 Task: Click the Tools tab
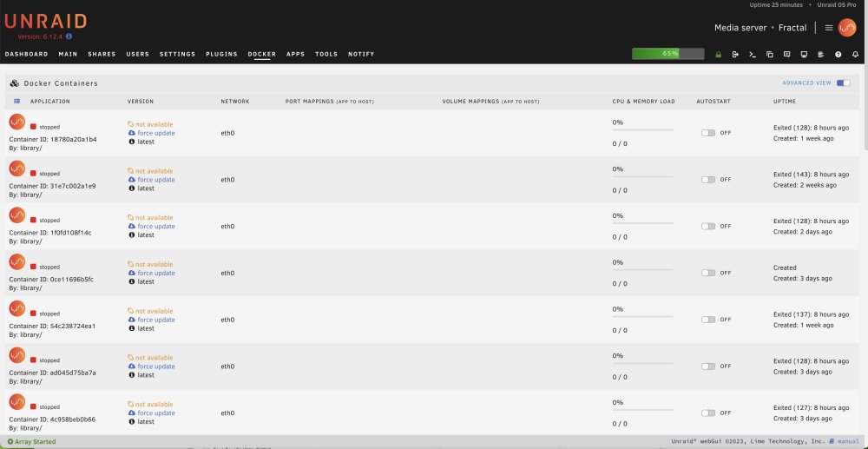pos(326,54)
